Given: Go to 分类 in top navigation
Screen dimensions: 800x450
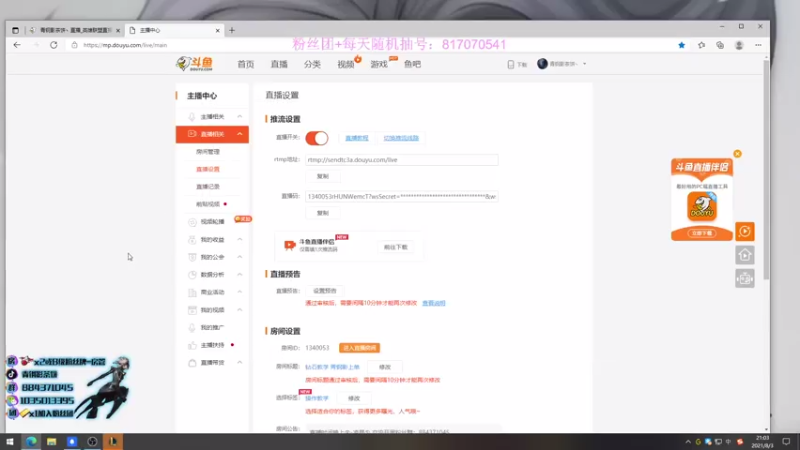Looking at the screenshot, I should click(312, 64).
